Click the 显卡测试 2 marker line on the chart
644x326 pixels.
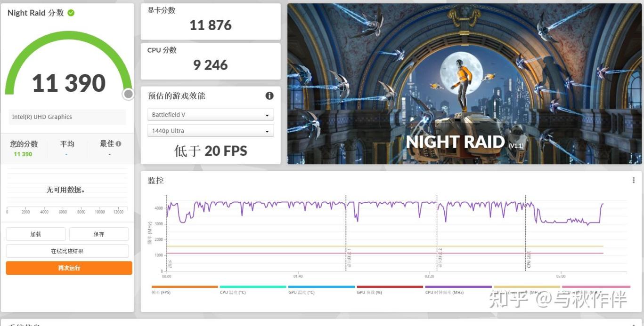437,233
